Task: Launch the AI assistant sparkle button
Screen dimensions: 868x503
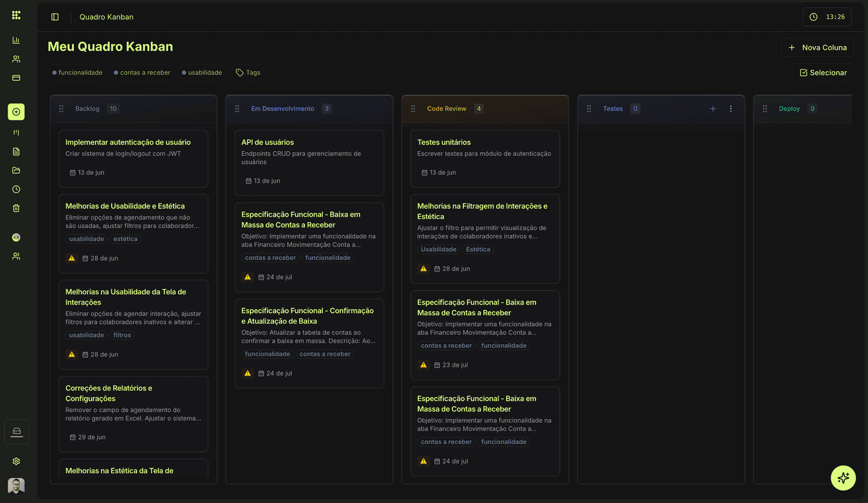Action: click(x=843, y=478)
